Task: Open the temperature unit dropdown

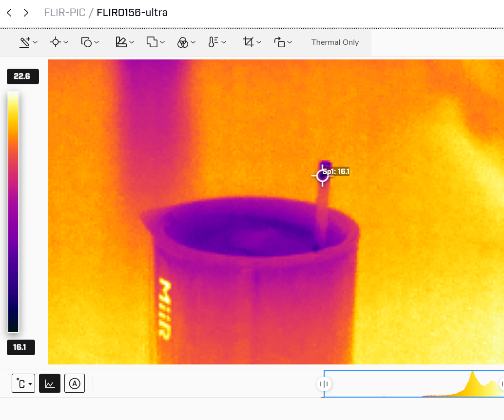Action: (x=23, y=383)
